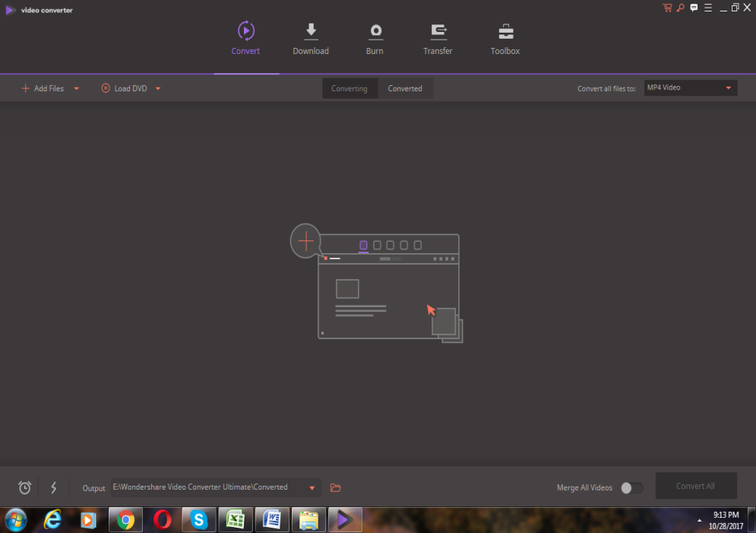Select the Converting tab
Screen dimensions: 756x533
[x=350, y=89]
